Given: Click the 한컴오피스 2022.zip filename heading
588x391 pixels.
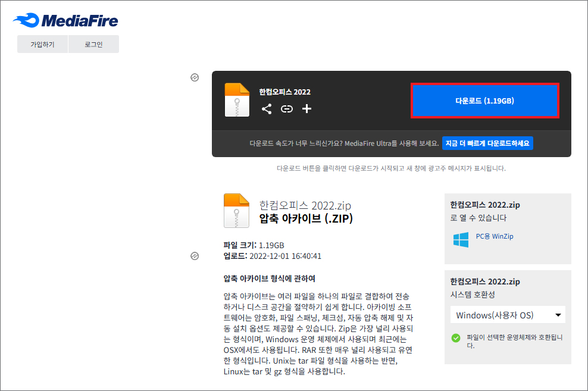Looking at the screenshot, I should (305, 205).
